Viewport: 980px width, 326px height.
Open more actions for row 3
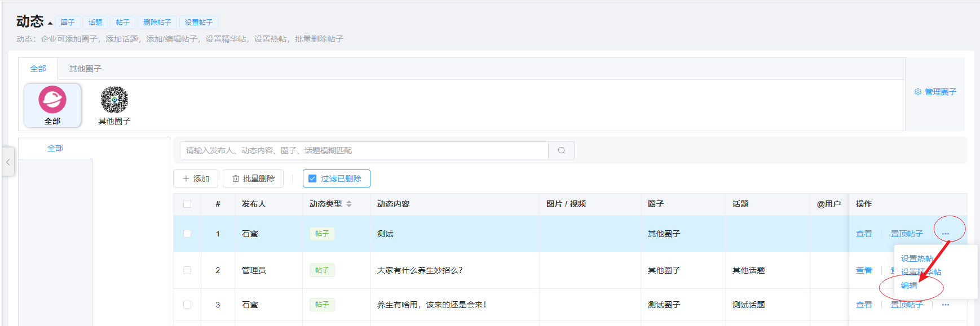point(946,305)
